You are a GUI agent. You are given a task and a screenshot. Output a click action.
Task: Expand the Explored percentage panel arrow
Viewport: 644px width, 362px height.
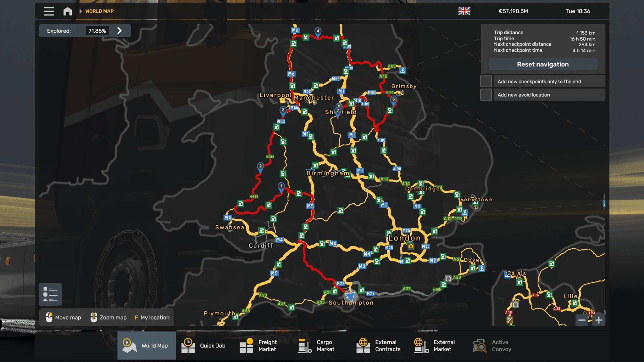pos(119,31)
